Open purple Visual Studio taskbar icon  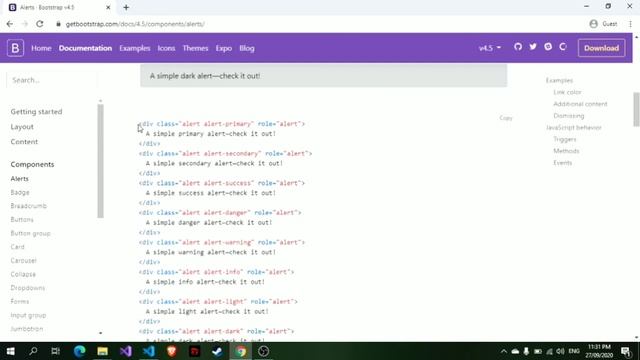(126, 351)
